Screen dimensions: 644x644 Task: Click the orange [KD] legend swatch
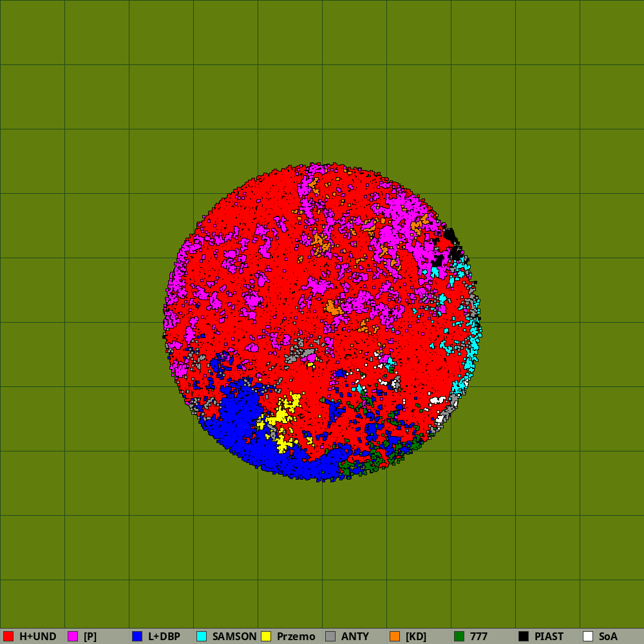[395, 636]
